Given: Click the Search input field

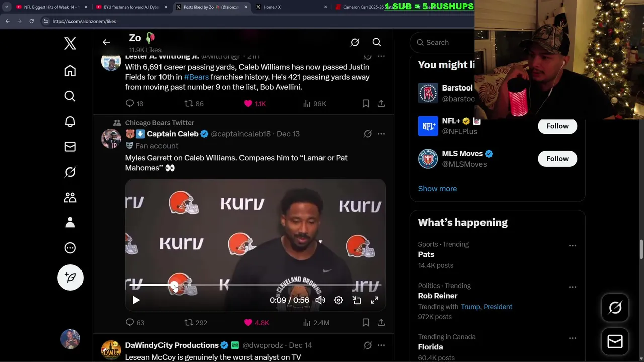Looking at the screenshot, I should point(443,42).
